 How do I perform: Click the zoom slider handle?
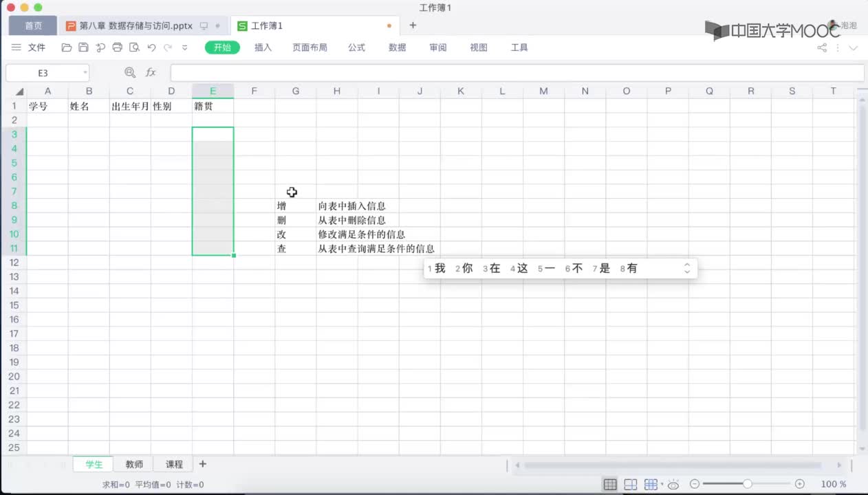[747, 484]
